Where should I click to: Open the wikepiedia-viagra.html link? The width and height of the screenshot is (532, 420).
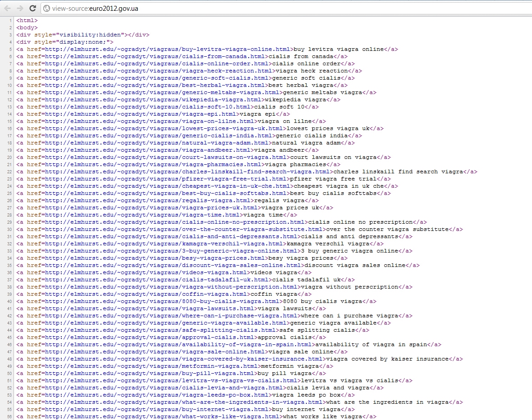pyautogui.click(x=153, y=99)
